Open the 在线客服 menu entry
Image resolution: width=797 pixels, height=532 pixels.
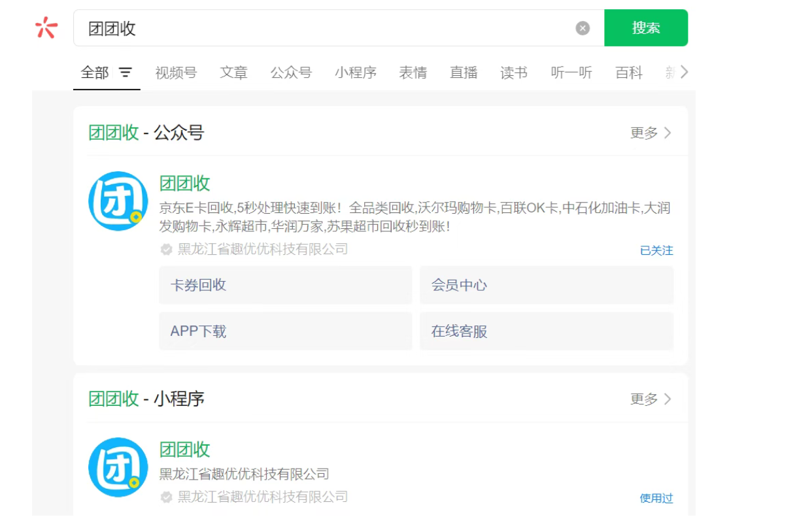coord(547,331)
